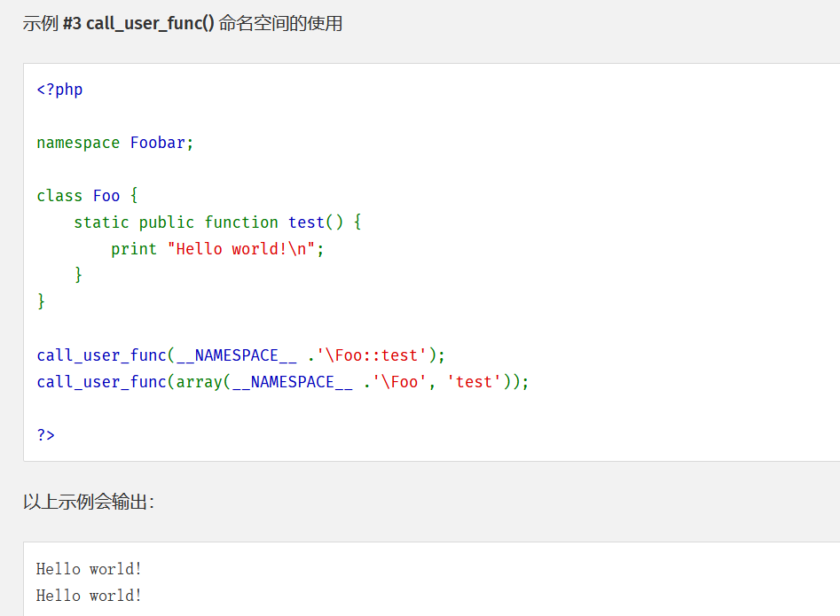The width and height of the screenshot is (840, 616).
Task: Click the static keyword in method declaration
Action: (101, 222)
